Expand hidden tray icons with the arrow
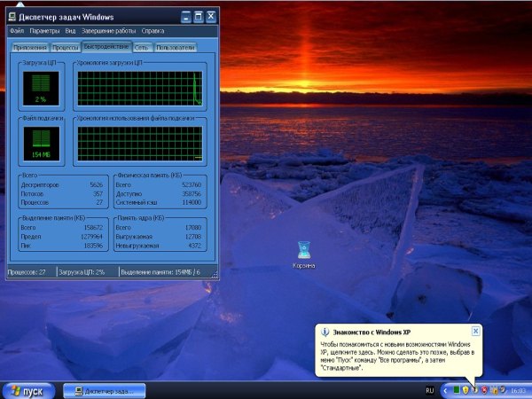Screen dimensions: 532x399 445,389
